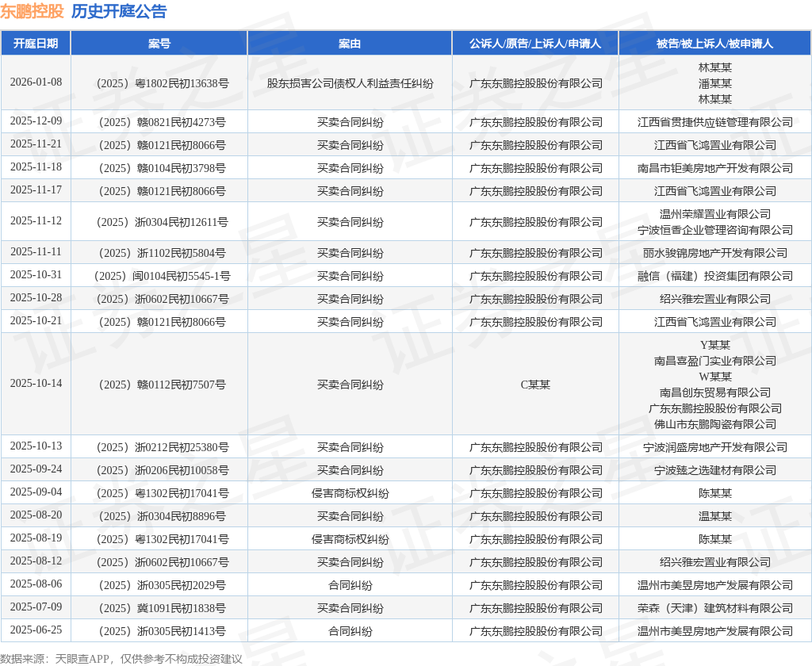812x666 pixels.
Task: Select the 开庭日期 column header
Action: pyautogui.click(x=36, y=44)
